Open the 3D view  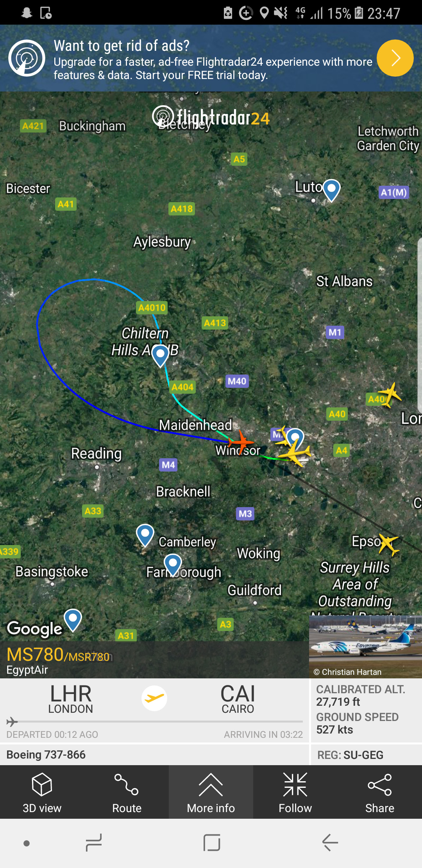[x=42, y=792]
